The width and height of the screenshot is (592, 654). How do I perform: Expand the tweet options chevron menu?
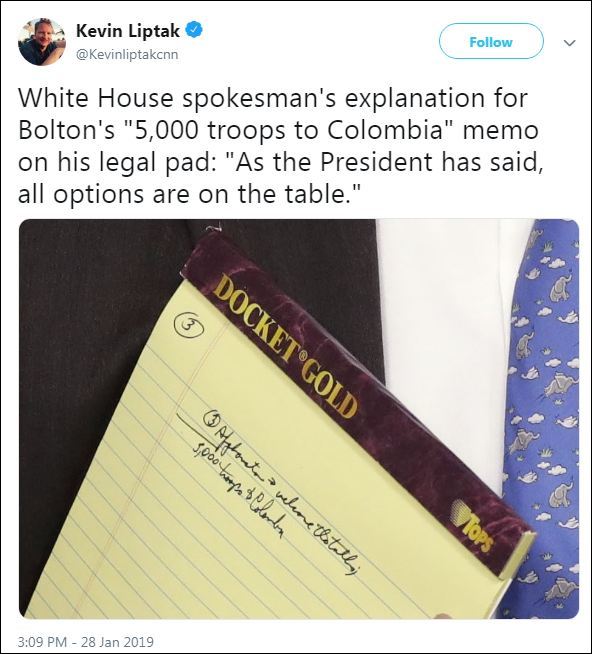coord(569,43)
